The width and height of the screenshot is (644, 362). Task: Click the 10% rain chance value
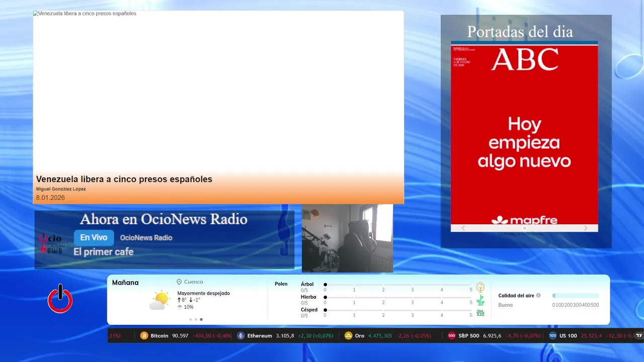(x=189, y=307)
